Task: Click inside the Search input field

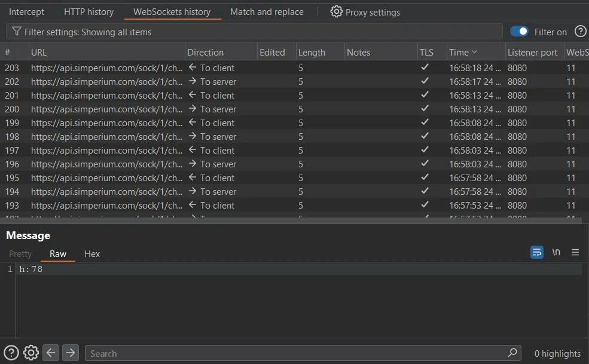Action: click(x=293, y=353)
